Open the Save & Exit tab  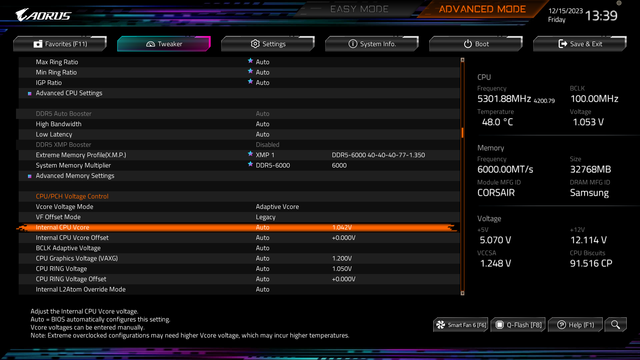point(580,44)
